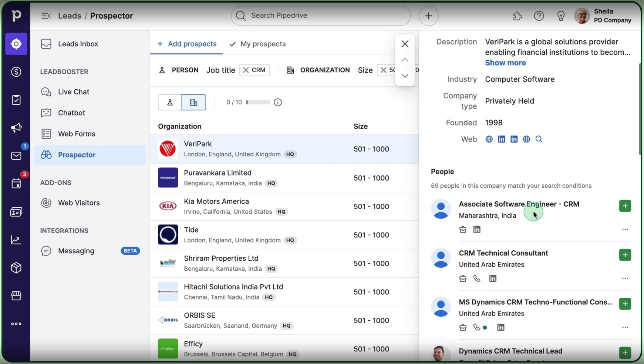Select the VeriPark organization row
This screenshot has width=644, height=364.
coord(284,149)
